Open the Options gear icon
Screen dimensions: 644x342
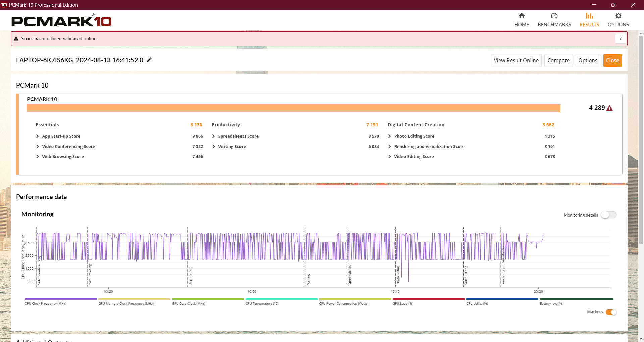618,16
